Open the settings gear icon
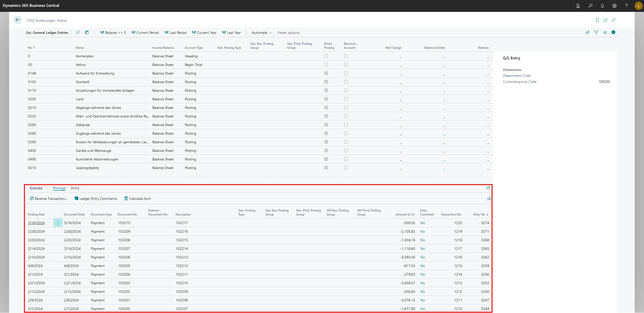644x313 pixels. tap(614, 6)
